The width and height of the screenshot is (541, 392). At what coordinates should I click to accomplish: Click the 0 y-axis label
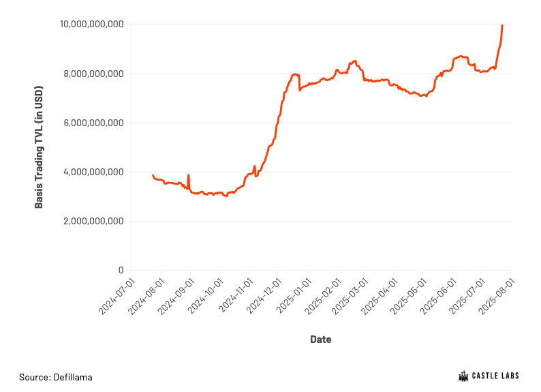pyautogui.click(x=121, y=270)
